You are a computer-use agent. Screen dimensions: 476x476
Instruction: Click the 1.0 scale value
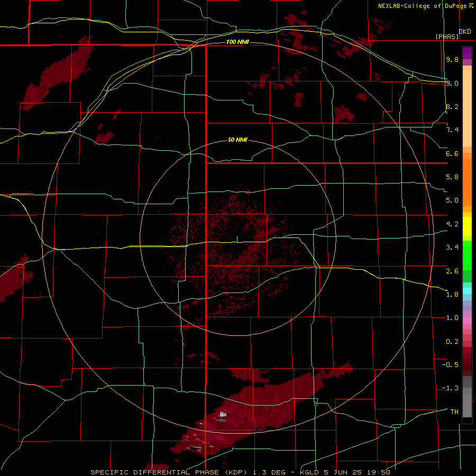[x=452, y=318]
